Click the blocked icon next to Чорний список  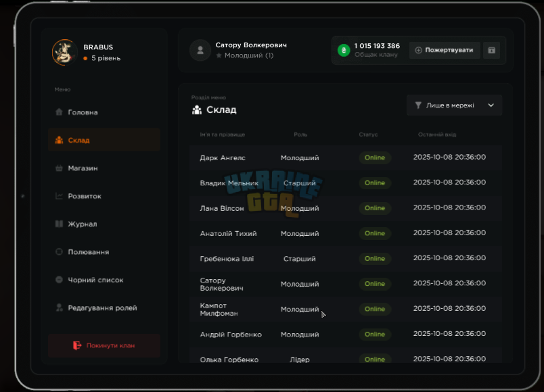pos(59,280)
